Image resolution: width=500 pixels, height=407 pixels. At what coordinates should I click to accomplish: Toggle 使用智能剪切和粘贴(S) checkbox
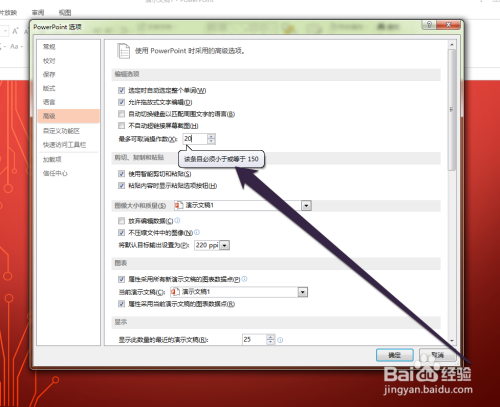pyautogui.click(x=121, y=174)
